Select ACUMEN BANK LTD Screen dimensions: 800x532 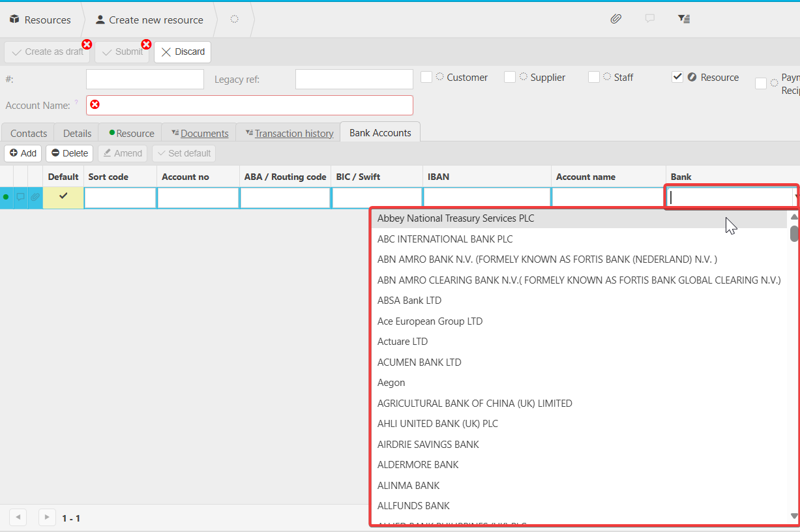coord(579,362)
